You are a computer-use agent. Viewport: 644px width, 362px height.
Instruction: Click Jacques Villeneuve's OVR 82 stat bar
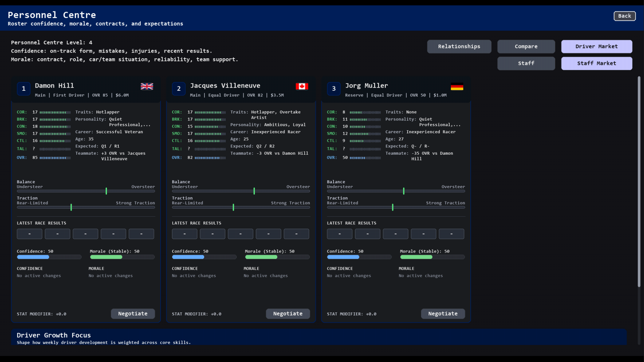210,158
